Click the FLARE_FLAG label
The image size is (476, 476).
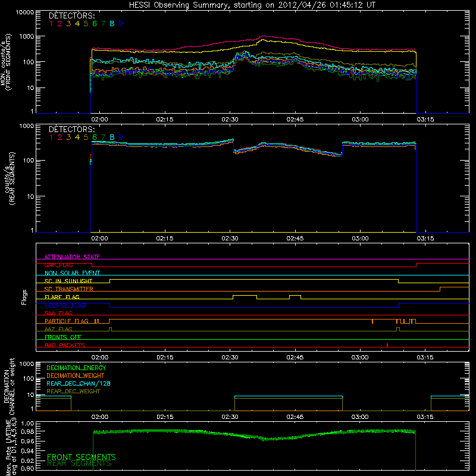[62, 297]
